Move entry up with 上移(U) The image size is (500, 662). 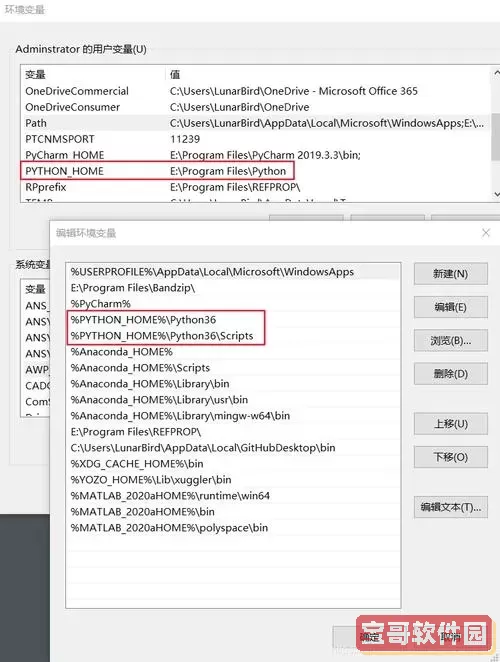pyautogui.click(x=451, y=424)
